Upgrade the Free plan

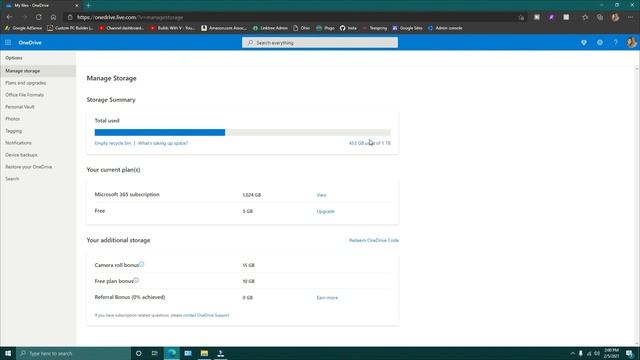[x=325, y=211]
